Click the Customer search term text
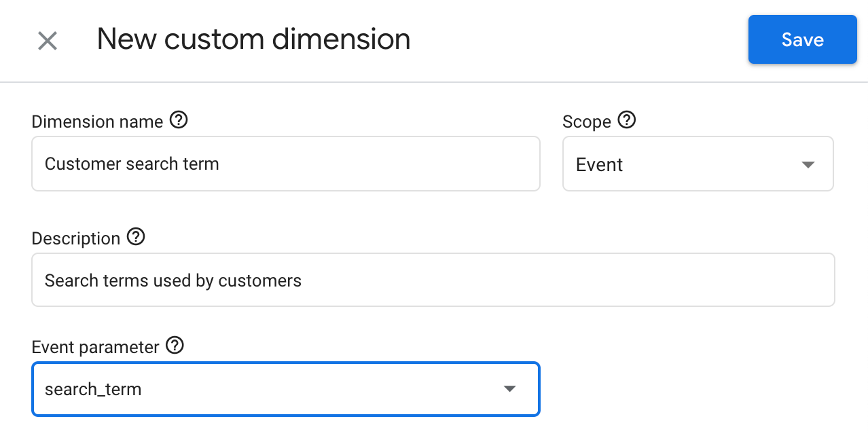This screenshot has width=868, height=440. [131, 164]
